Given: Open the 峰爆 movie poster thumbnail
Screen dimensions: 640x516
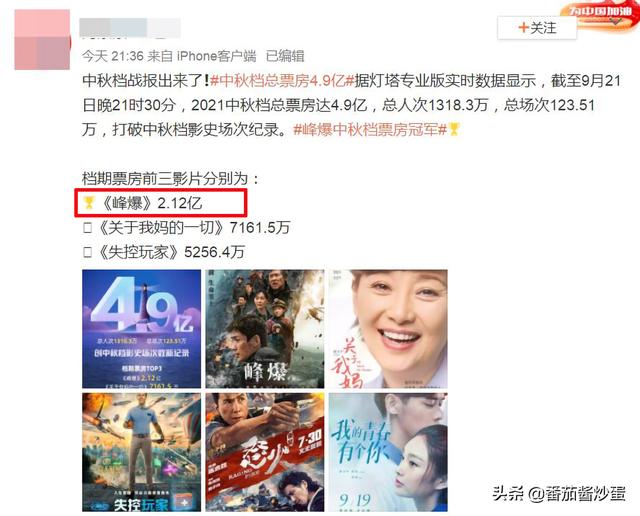Looking at the screenshot, I should pos(265,329).
